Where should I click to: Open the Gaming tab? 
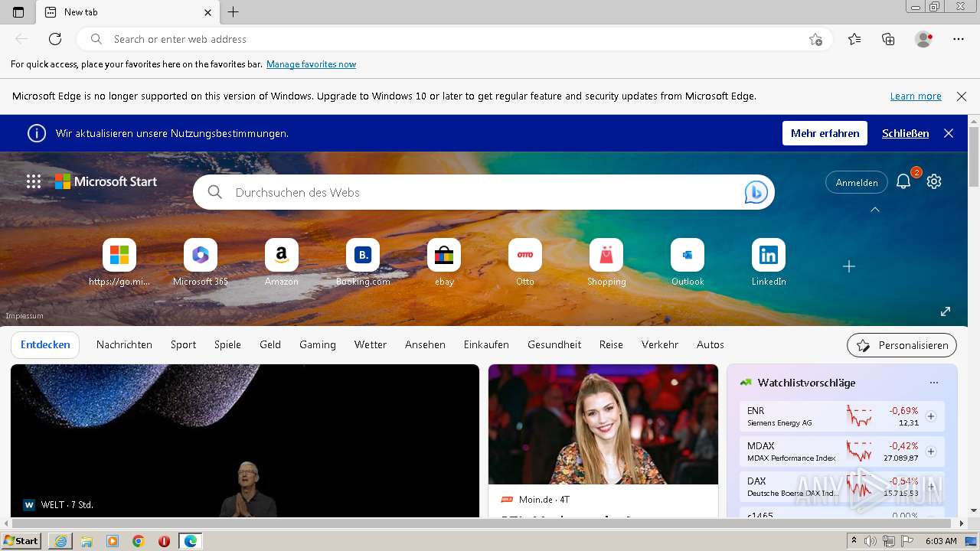318,344
